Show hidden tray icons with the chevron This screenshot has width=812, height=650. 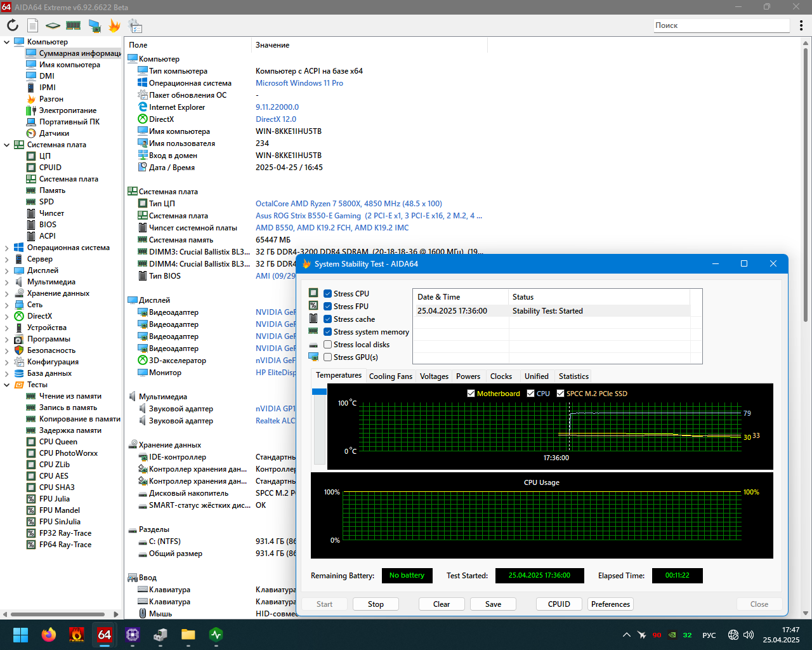pyautogui.click(x=626, y=635)
